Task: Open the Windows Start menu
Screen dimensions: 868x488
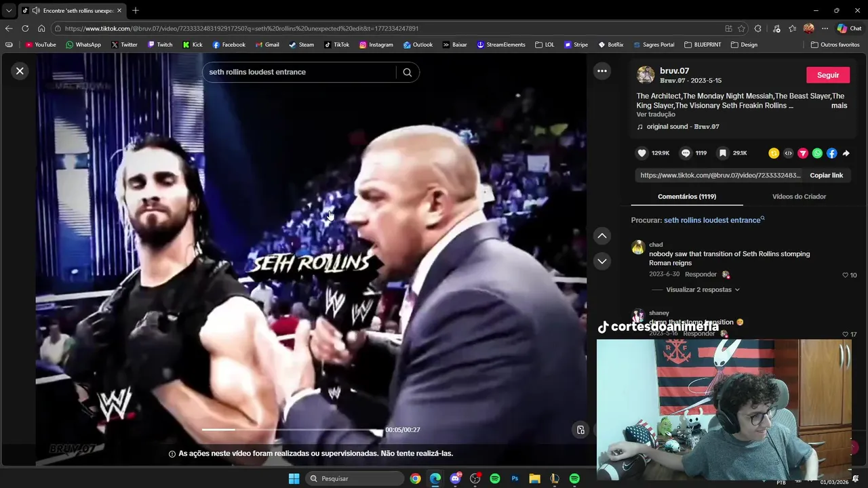Action: [294, 479]
